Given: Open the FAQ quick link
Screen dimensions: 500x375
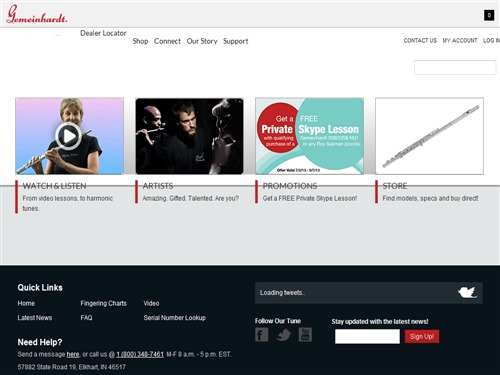Looking at the screenshot, I should tap(86, 318).
